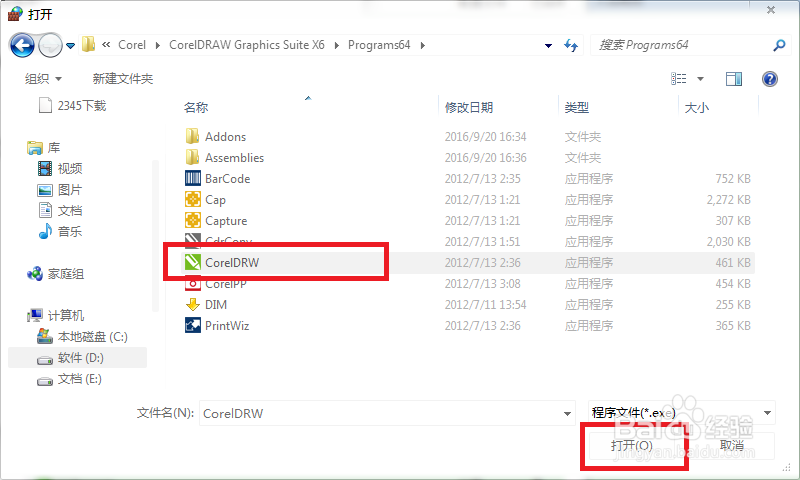Screen dimensions: 800x480
Task: Select the BarCode file name
Action: point(228,179)
